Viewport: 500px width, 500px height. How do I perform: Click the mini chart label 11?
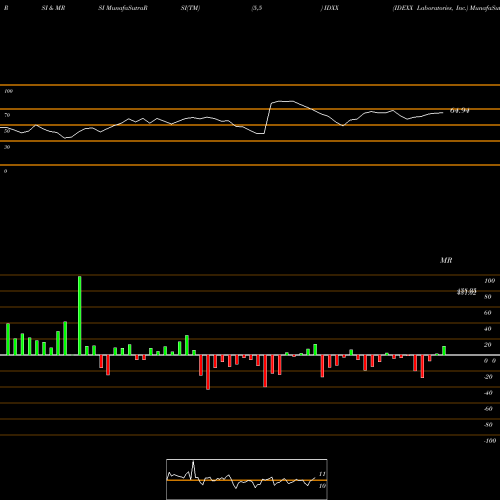(322, 474)
